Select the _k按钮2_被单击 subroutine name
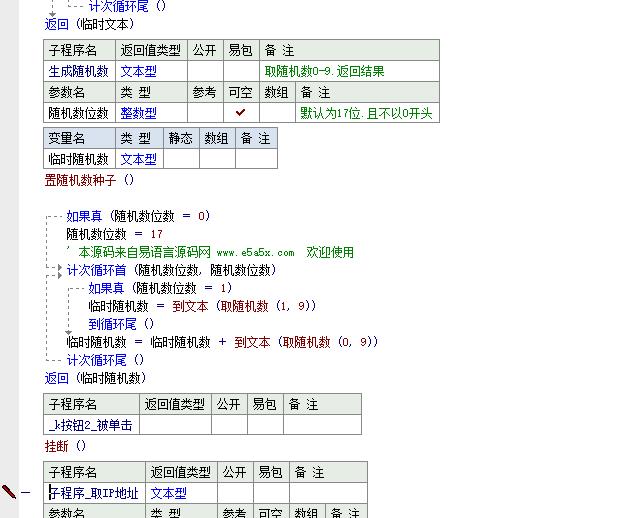 click(90, 425)
